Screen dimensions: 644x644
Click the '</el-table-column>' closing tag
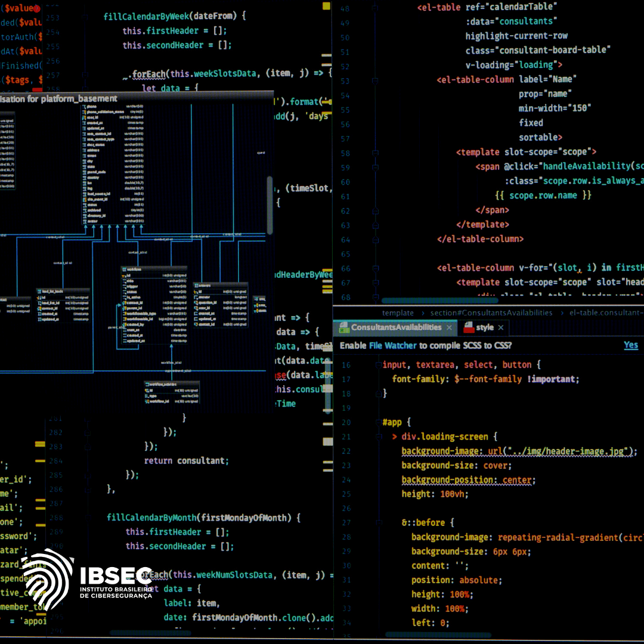(480, 239)
